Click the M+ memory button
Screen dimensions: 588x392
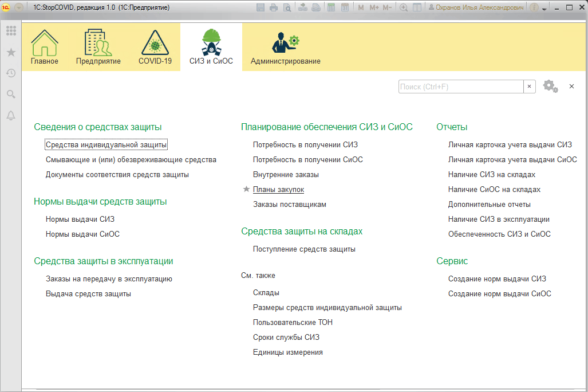(374, 7)
